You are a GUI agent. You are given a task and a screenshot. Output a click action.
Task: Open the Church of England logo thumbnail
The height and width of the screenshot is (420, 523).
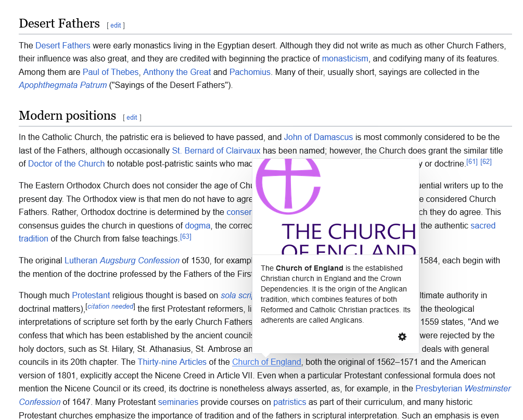coord(336,207)
